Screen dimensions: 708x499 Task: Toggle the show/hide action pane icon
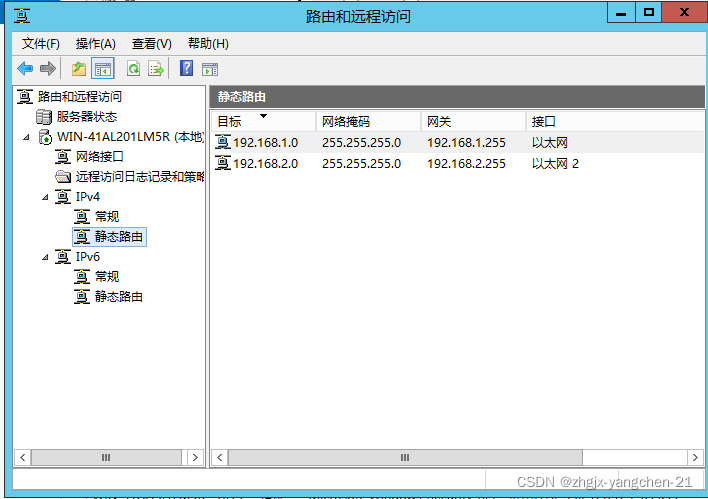(210, 70)
